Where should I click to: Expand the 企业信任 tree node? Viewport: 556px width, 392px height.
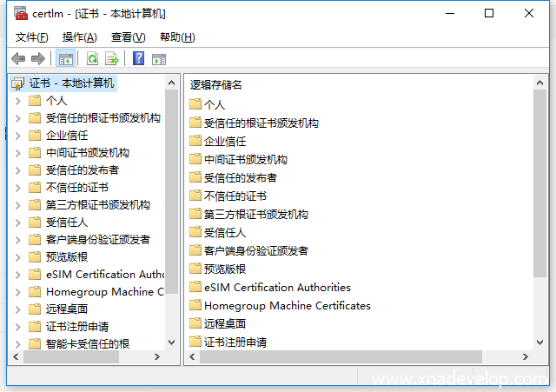point(17,136)
